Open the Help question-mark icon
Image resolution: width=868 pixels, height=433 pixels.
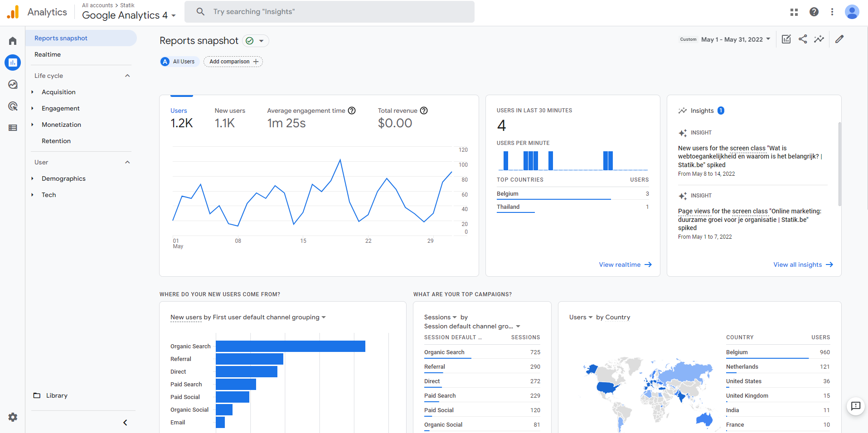click(814, 12)
